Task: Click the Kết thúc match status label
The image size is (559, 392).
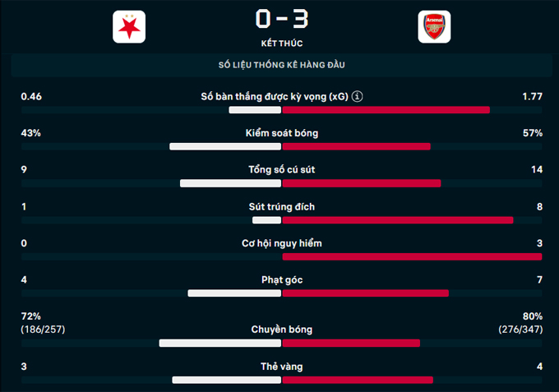Action: pyautogui.click(x=282, y=43)
